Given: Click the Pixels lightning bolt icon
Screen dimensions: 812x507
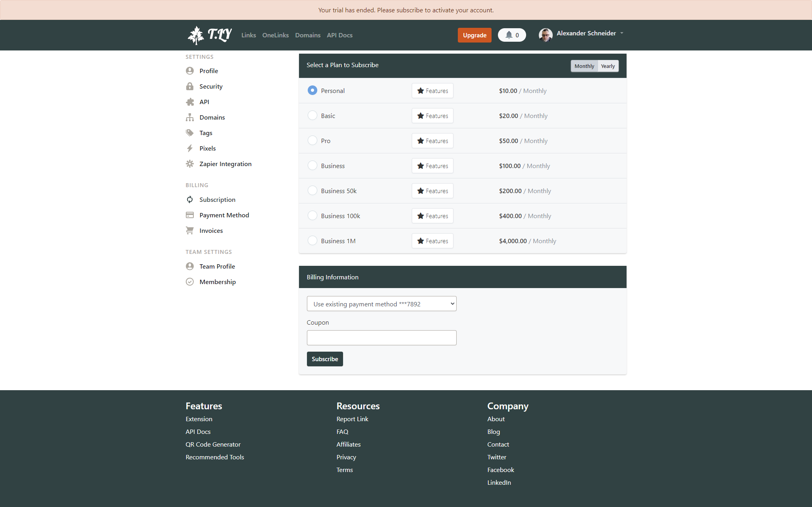Looking at the screenshot, I should (190, 148).
